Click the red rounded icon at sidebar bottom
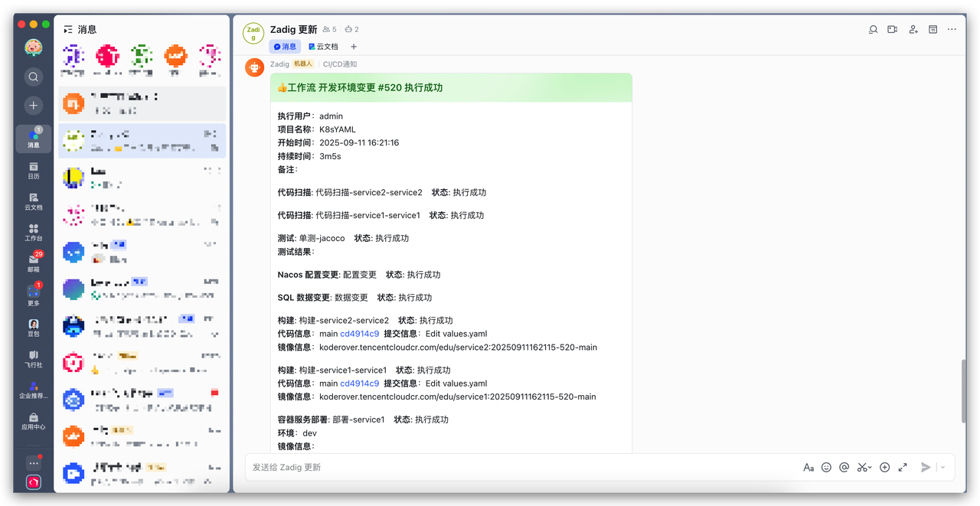This screenshot has width=980, height=506. pyautogui.click(x=33, y=482)
